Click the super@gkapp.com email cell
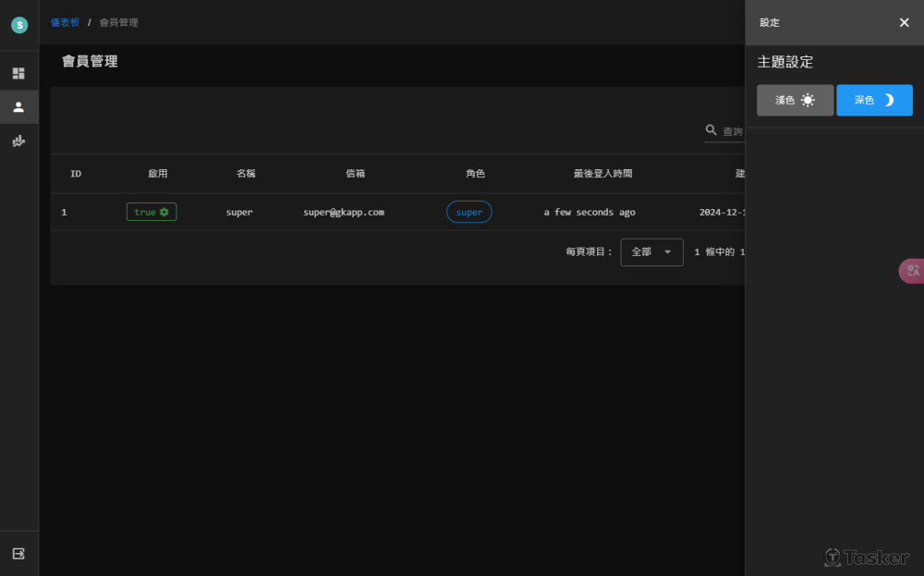 (343, 212)
